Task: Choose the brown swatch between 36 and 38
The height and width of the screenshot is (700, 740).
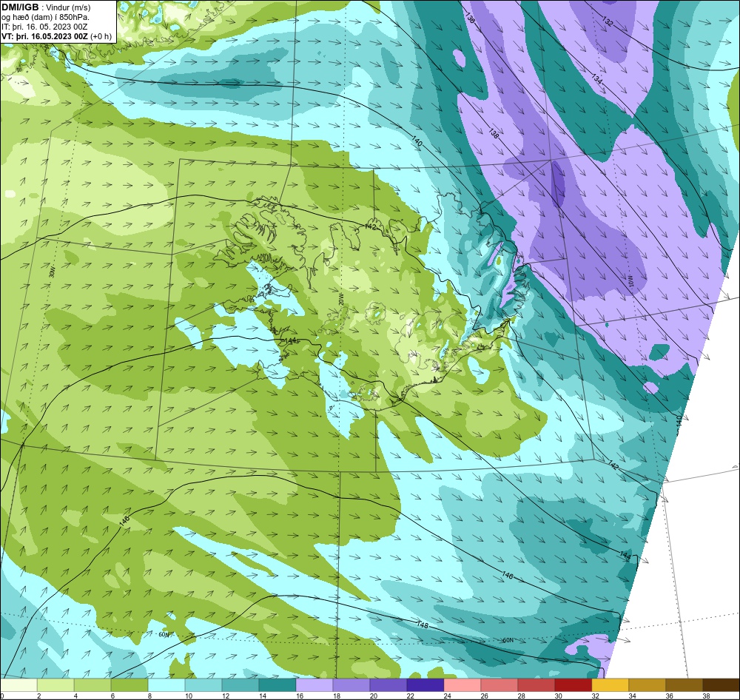Action: pyautogui.click(x=684, y=684)
